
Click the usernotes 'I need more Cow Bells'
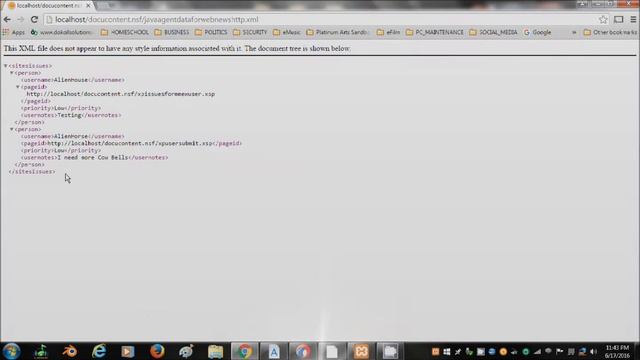click(x=93, y=158)
